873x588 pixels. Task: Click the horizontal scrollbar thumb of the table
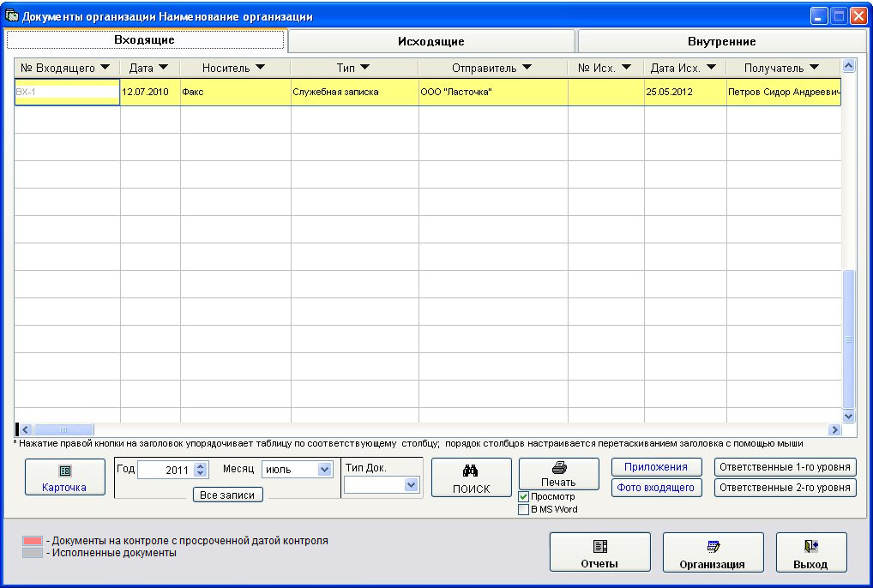[63, 429]
